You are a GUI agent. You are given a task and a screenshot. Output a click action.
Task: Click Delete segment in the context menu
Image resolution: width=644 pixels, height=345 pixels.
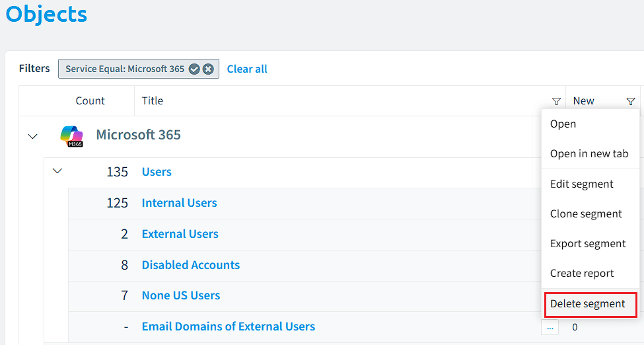click(590, 305)
